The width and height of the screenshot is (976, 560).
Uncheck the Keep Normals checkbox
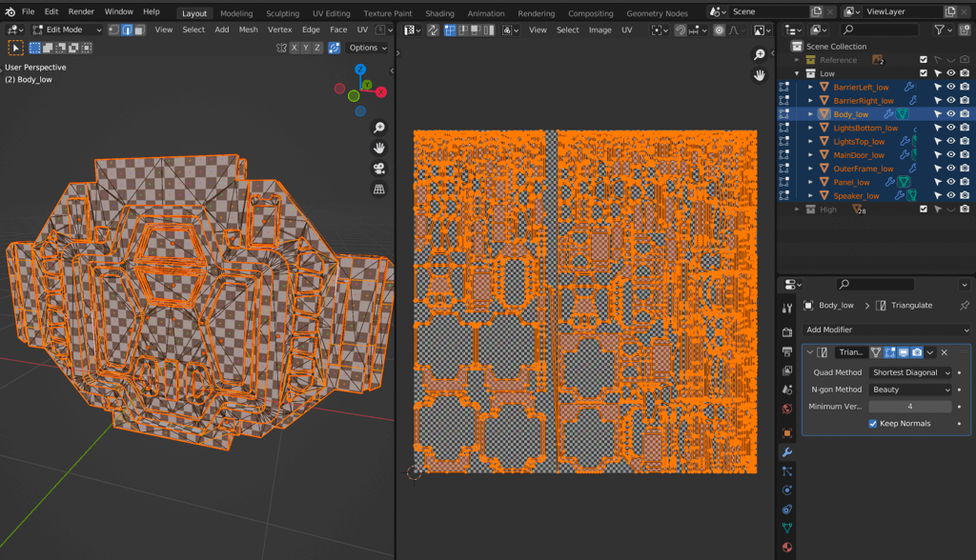(873, 424)
